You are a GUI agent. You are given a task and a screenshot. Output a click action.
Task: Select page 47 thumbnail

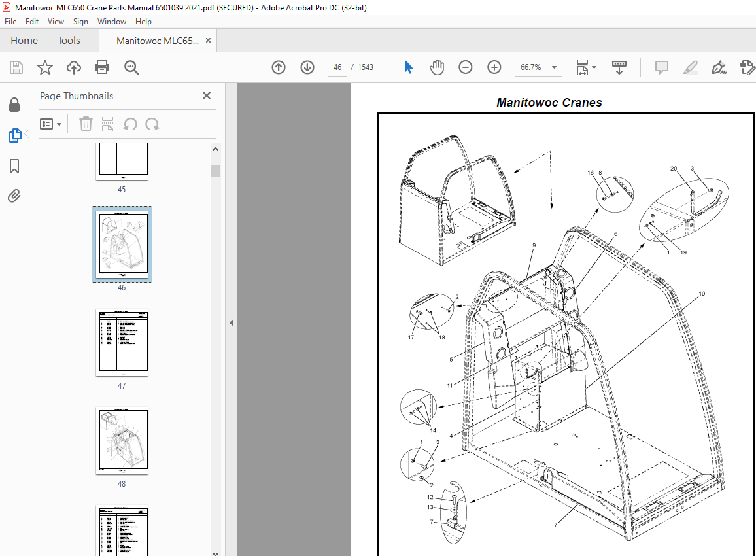(x=122, y=342)
